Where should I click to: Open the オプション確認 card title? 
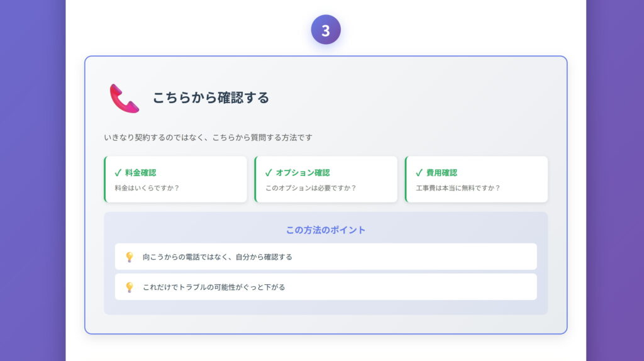(303, 172)
